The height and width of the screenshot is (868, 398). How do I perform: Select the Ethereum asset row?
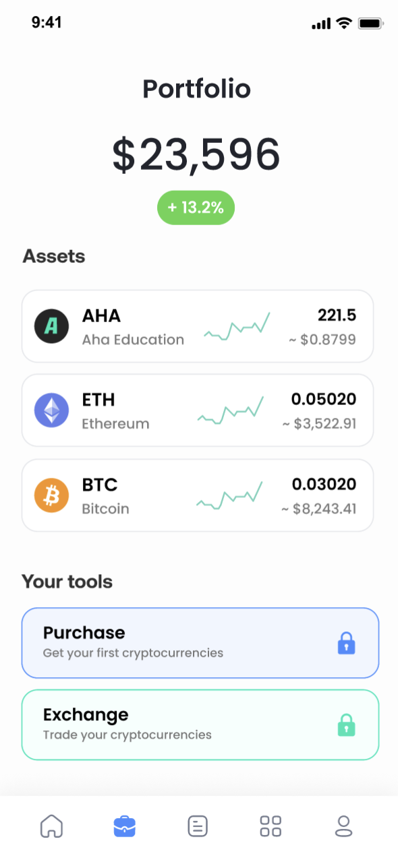click(x=197, y=410)
